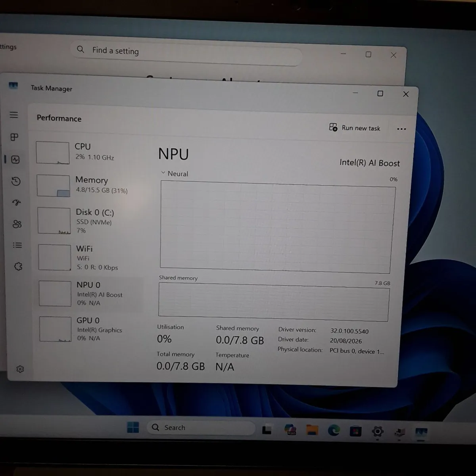Click the Intel(R) AI Boost device name
The image size is (476, 476).
pyautogui.click(x=370, y=163)
